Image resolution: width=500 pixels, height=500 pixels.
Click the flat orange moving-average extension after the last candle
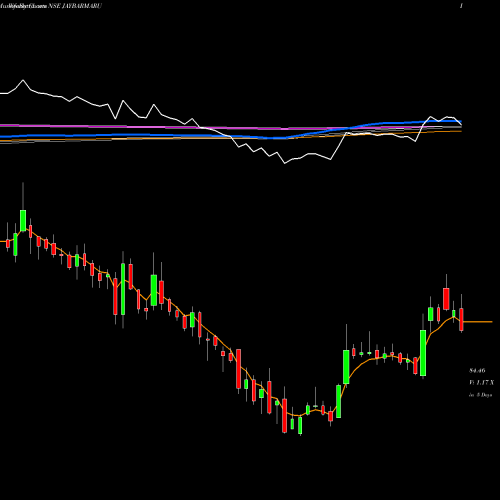[478, 322]
